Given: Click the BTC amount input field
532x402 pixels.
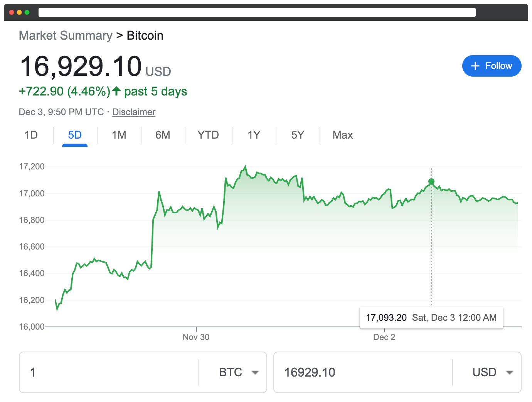Looking at the screenshot, I should click(108, 372).
